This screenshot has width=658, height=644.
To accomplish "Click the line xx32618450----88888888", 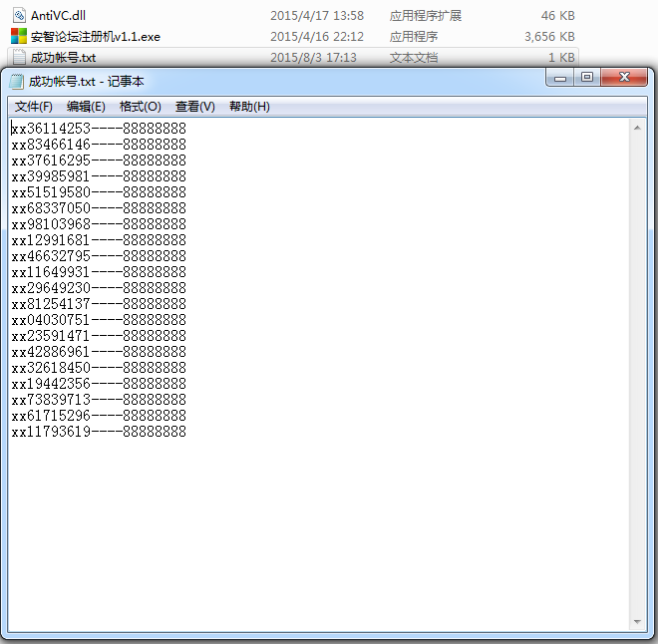I will 99,368.
